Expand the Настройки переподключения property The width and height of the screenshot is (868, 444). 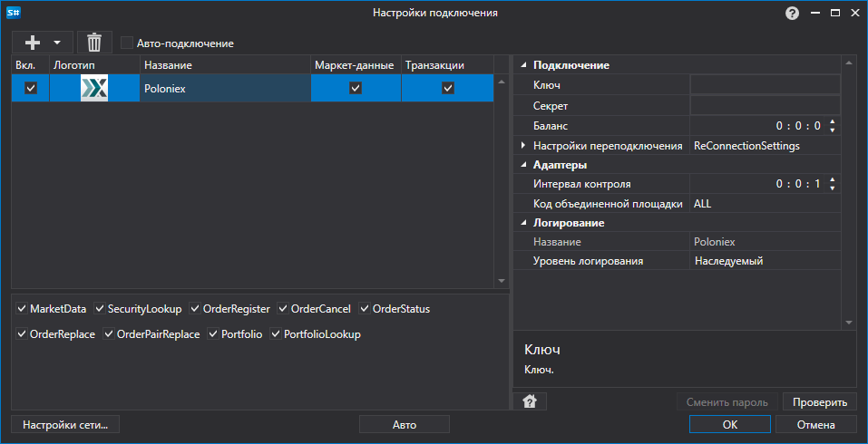pos(523,146)
